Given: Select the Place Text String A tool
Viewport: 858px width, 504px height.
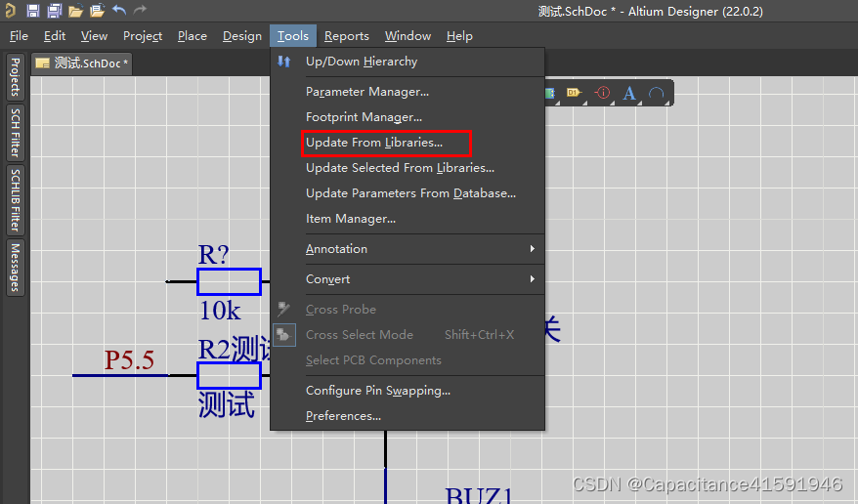Looking at the screenshot, I should [x=629, y=93].
